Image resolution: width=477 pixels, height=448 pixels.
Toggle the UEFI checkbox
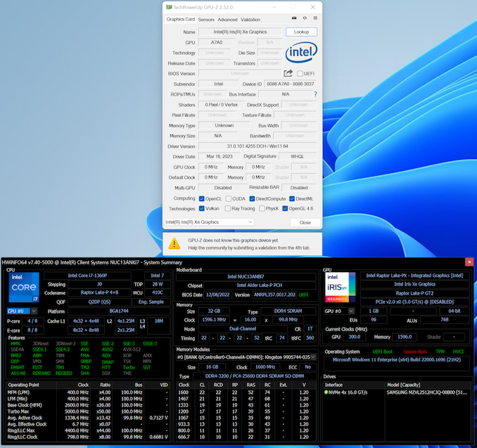click(300, 73)
